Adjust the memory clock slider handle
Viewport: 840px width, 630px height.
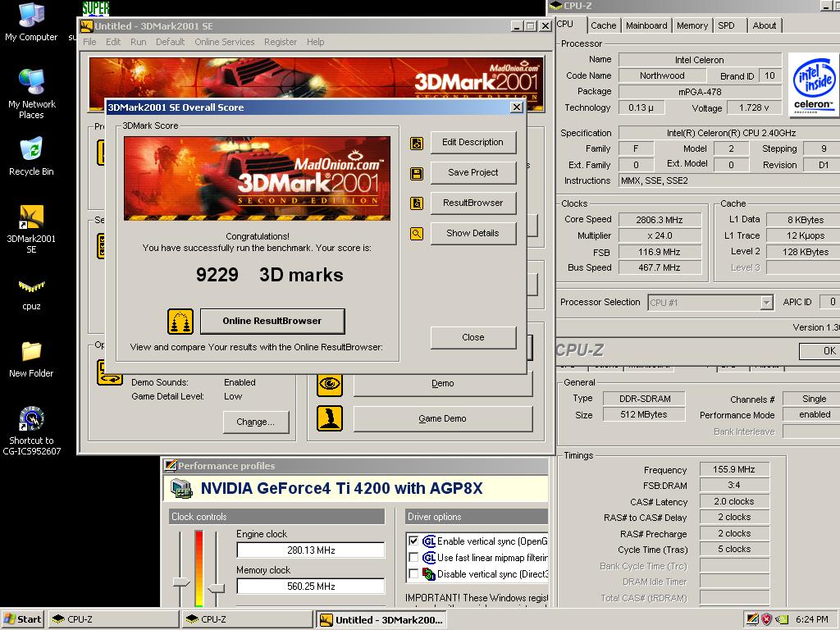(217, 588)
